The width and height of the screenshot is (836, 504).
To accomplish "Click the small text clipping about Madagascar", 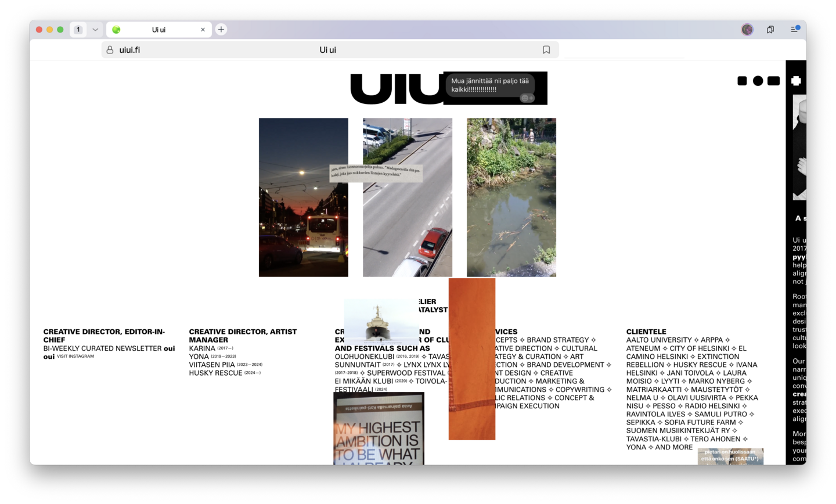I will (376, 172).
